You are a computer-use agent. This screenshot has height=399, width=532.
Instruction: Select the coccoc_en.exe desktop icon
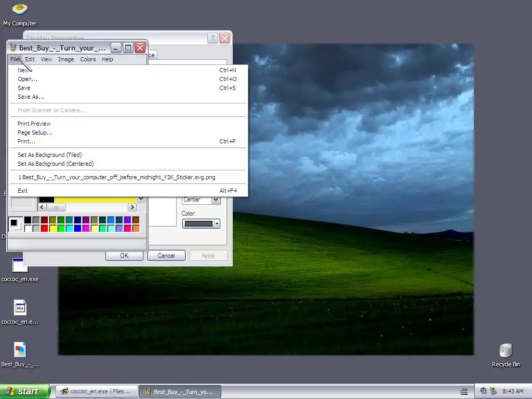coord(20,270)
